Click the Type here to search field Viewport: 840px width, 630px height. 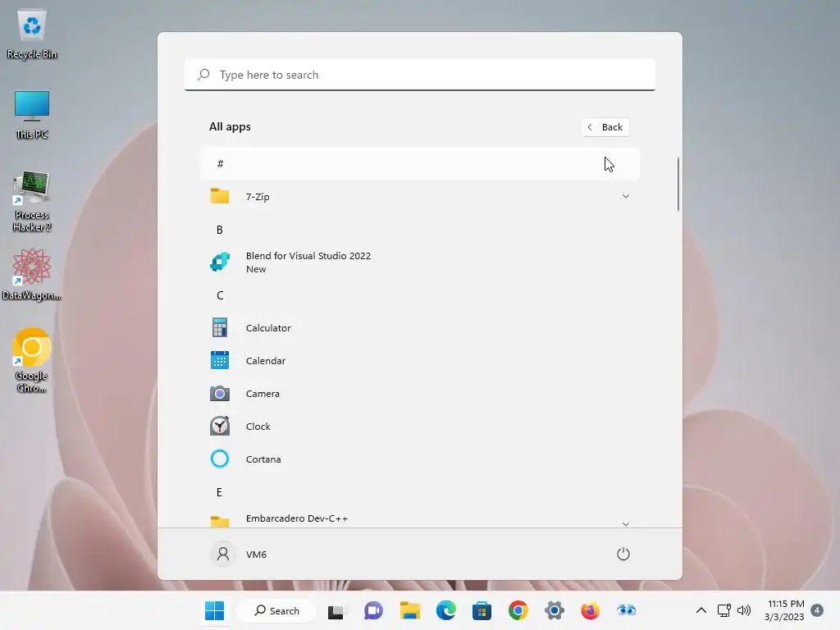click(x=420, y=75)
